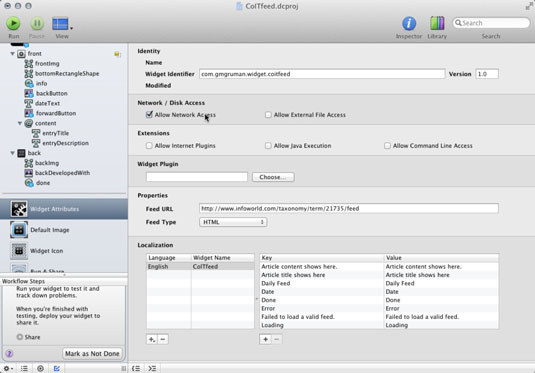Image resolution: width=535 pixels, height=373 pixels.
Task: Toggle list view icon in bottom bar
Action: (x=24, y=369)
